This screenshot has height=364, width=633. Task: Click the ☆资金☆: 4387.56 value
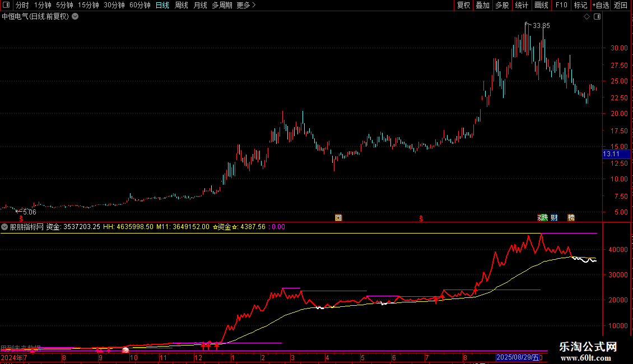[x=239, y=227]
